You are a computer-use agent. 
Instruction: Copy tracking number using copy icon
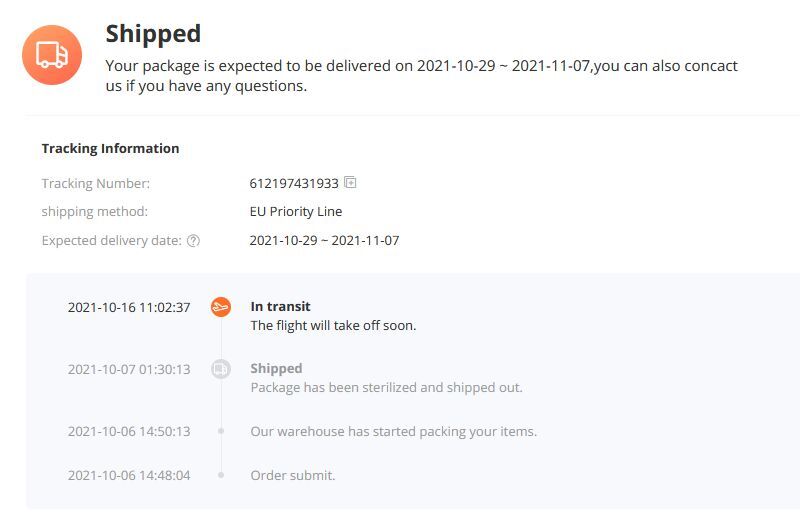(x=350, y=182)
